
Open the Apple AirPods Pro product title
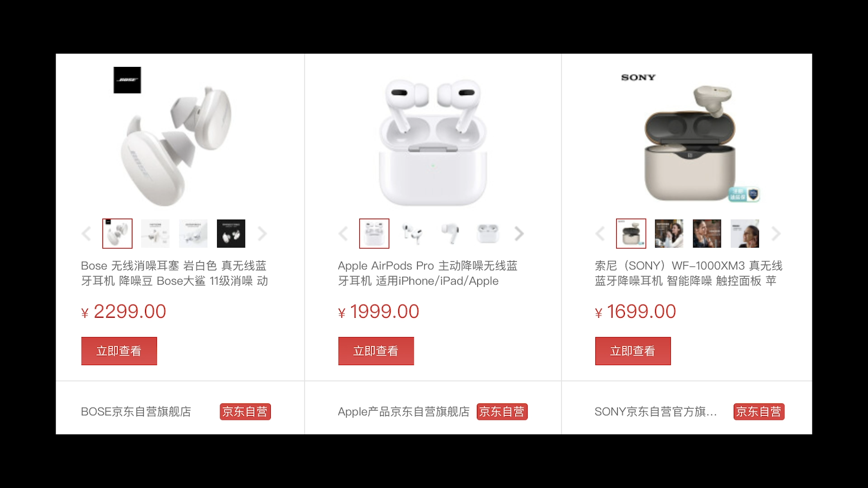coord(427,273)
